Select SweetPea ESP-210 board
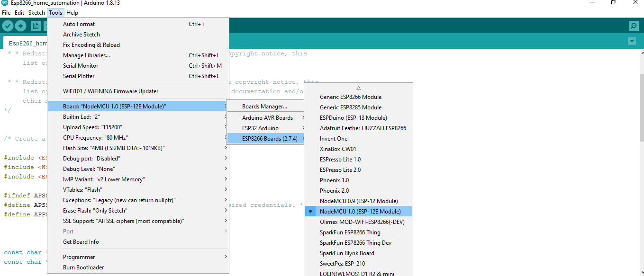The height and width of the screenshot is (276, 644). pyautogui.click(x=358, y=264)
